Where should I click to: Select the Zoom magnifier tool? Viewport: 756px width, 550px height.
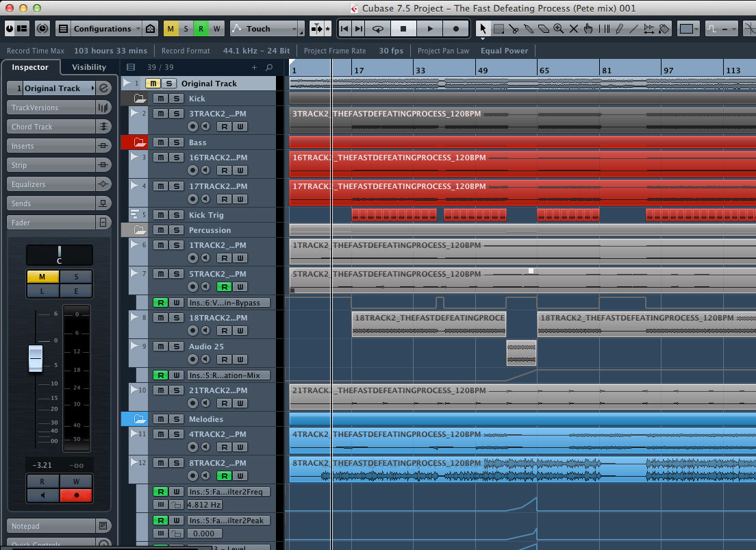pos(558,29)
